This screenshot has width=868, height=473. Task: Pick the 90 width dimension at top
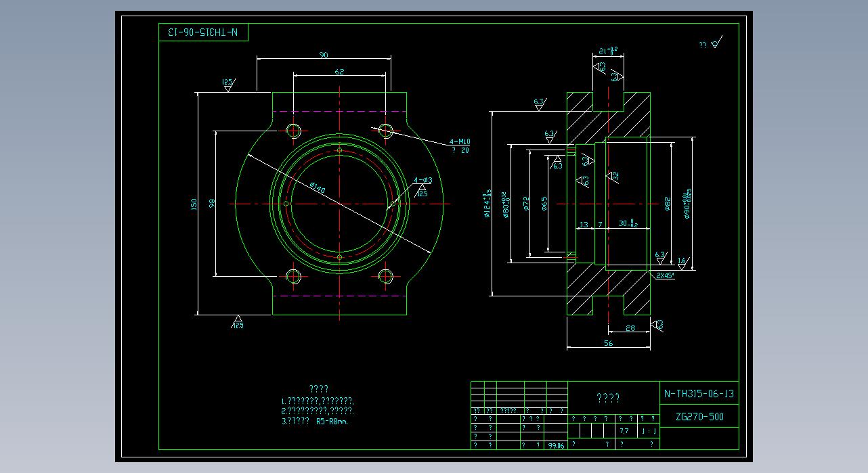(324, 54)
